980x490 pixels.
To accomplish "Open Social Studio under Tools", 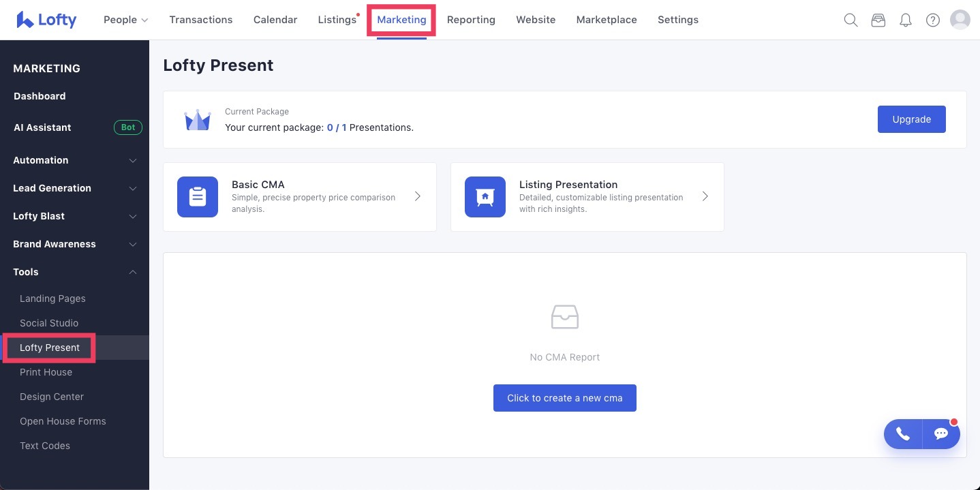I will coord(49,323).
